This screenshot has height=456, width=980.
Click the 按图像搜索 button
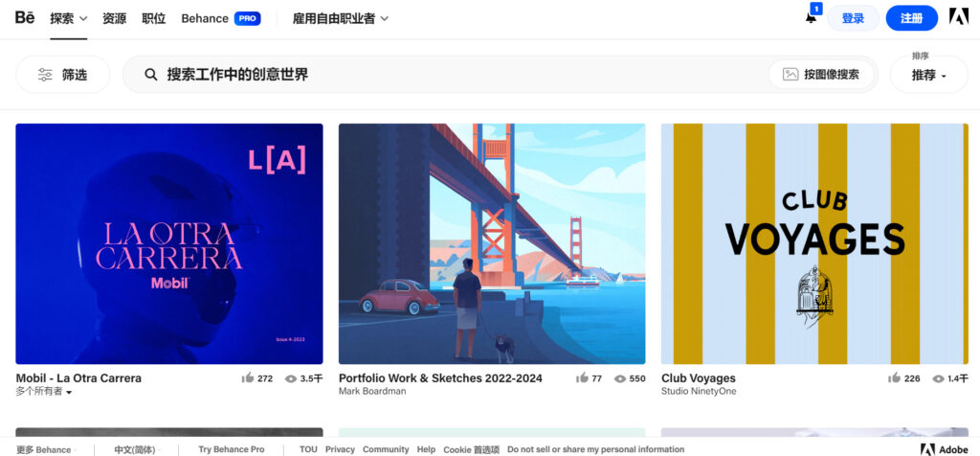(x=821, y=75)
